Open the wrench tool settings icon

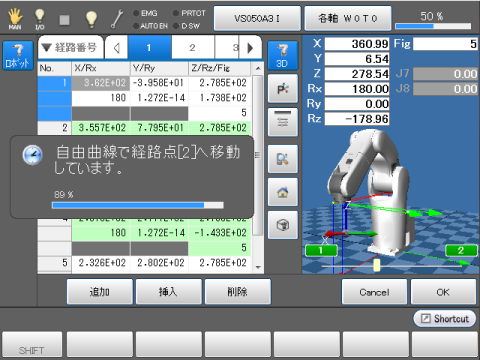117,19
